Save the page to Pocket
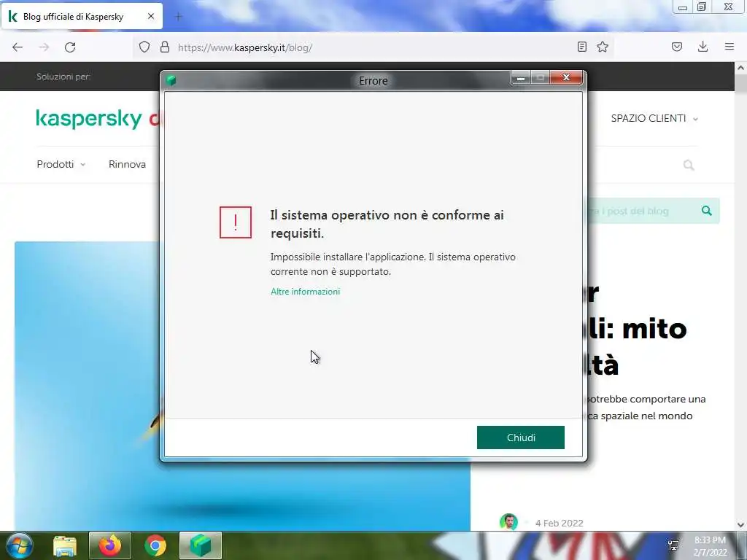 click(x=676, y=47)
